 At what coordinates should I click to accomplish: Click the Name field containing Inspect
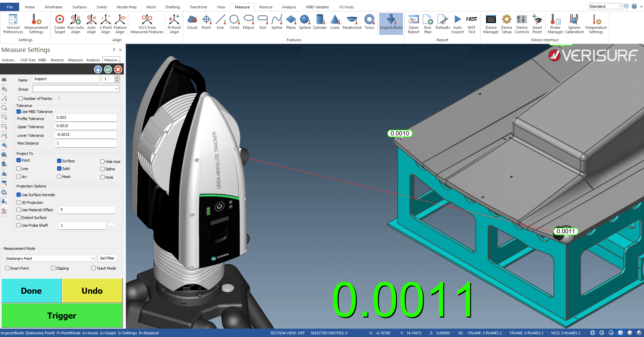click(x=66, y=79)
